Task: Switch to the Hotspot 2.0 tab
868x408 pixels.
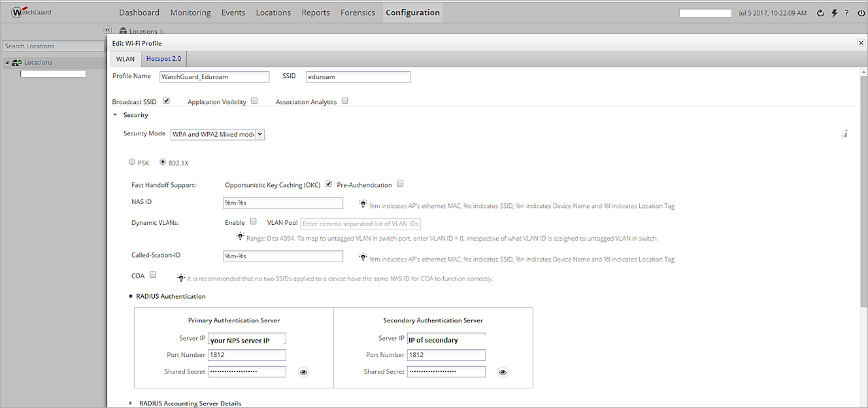Action: [163, 58]
